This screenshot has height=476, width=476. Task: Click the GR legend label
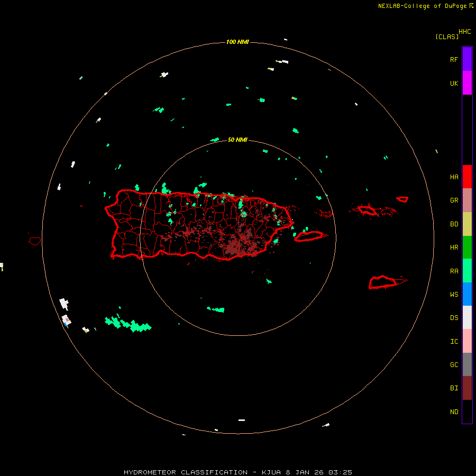pos(454,200)
